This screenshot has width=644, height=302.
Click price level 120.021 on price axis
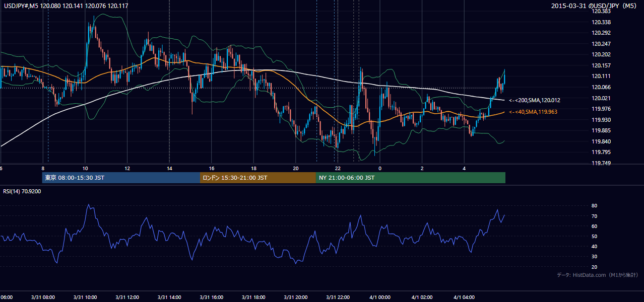pyautogui.click(x=601, y=98)
